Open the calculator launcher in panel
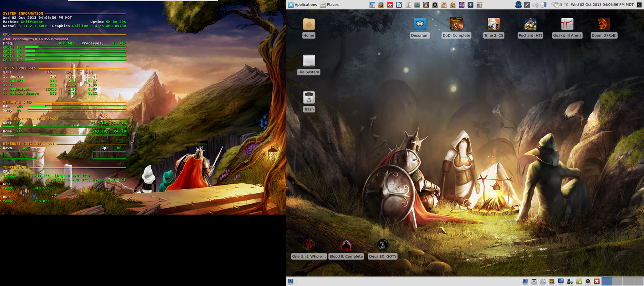This screenshot has width=644, height=286. 479,5
